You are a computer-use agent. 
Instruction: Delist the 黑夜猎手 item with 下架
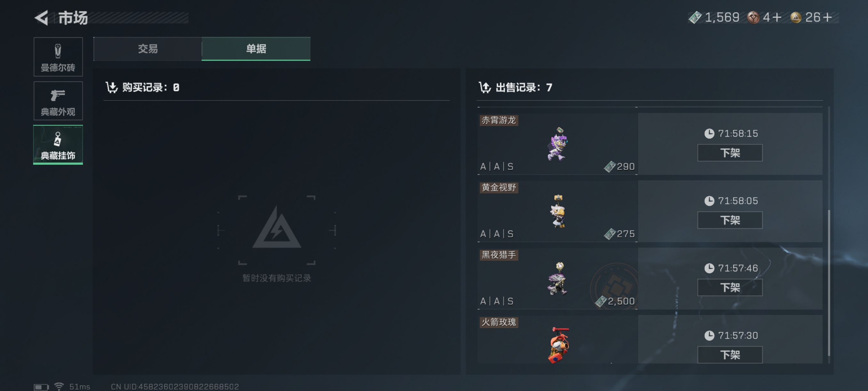click(x=729, y=287)
